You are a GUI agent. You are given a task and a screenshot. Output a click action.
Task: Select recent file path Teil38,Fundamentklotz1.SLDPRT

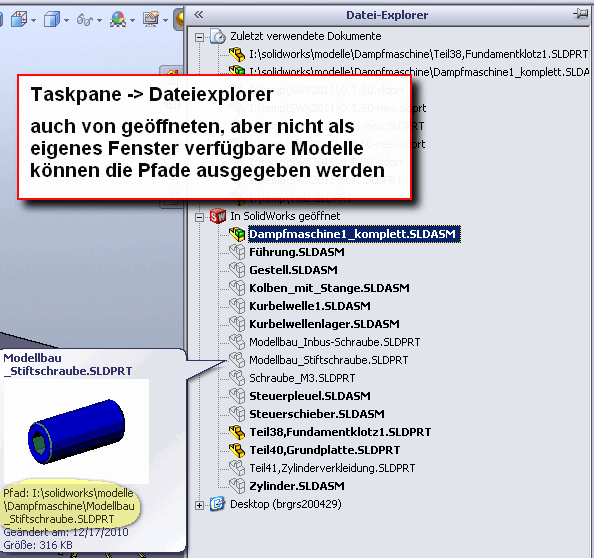[x=419, y=55]
